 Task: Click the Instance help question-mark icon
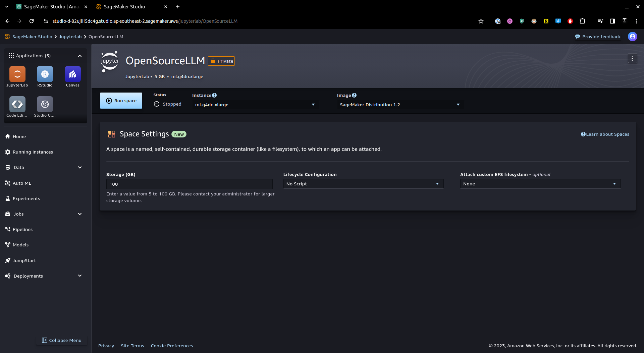(214, 95)
